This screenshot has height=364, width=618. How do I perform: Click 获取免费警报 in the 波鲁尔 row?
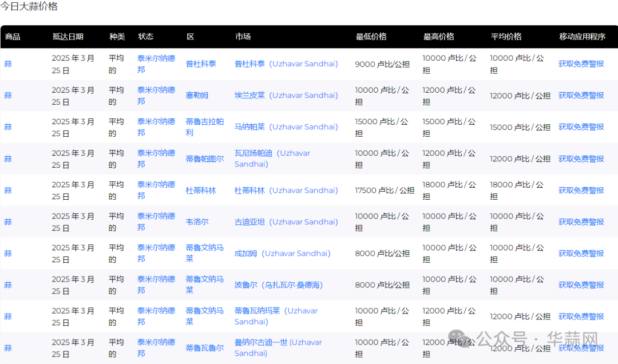581,285
